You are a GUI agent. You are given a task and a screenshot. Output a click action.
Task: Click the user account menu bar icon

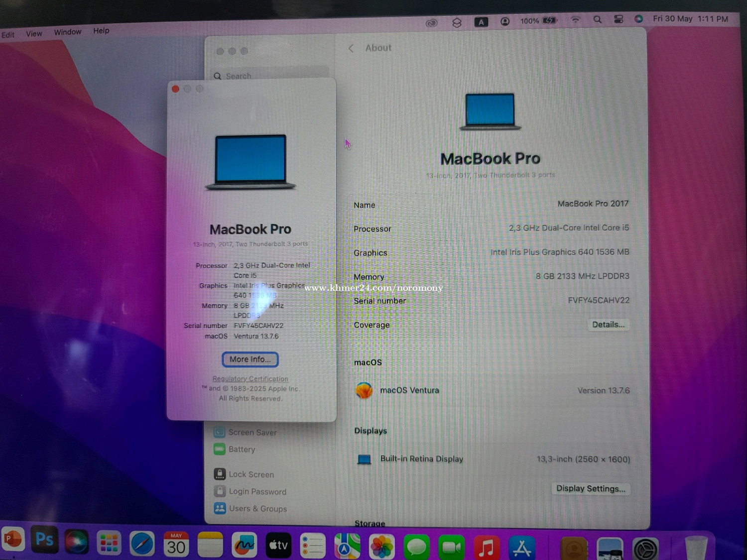[x=505, y=21]
